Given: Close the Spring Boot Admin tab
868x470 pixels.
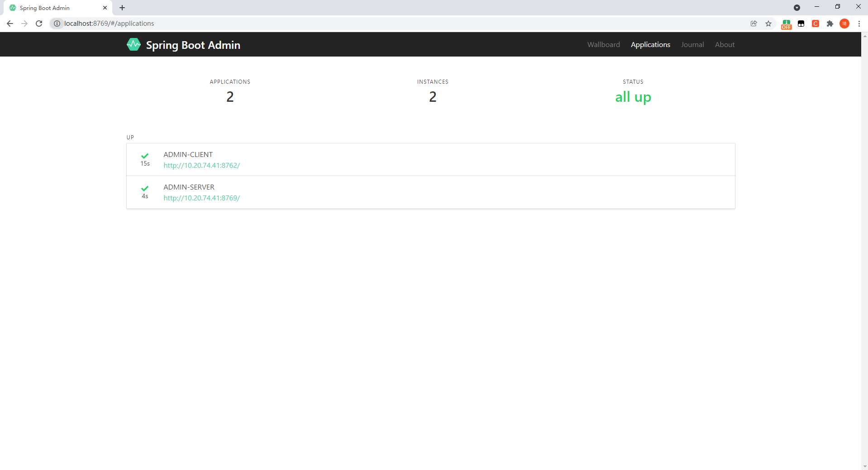Looking at the screenshot, I should click(x=105, y=8).
